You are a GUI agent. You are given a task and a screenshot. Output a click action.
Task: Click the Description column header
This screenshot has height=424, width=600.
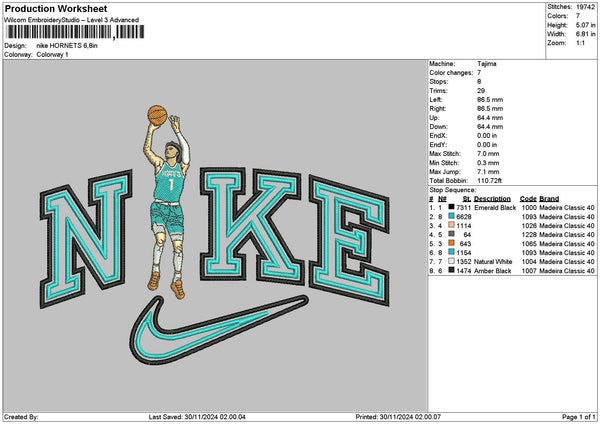pyautogui.click(x=492, y=199)
